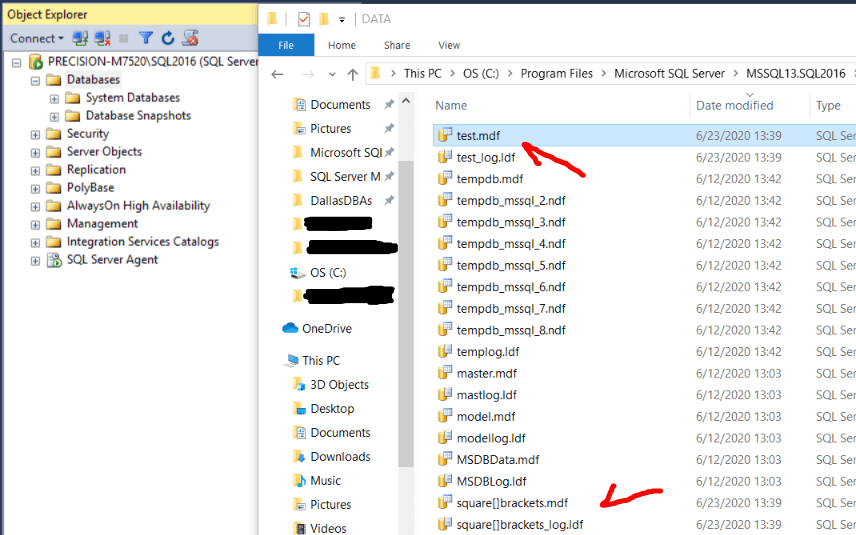Click the Activity Monitor toolbar icon

[191, 38]
